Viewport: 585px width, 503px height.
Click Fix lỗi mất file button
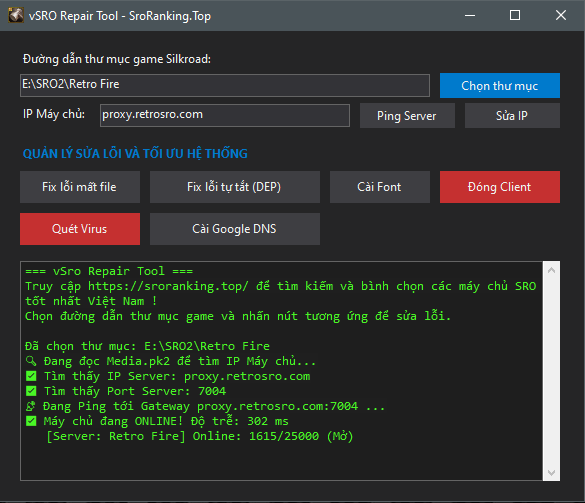pos(80,187)
